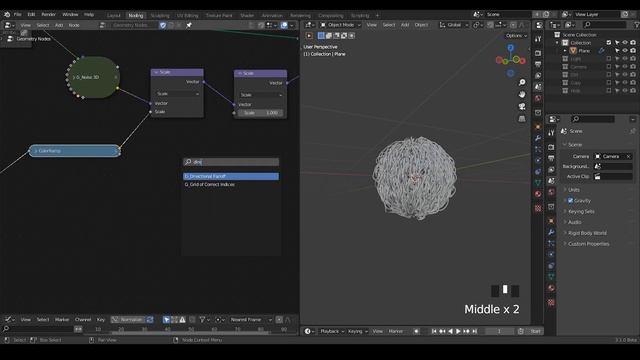Click the Playback button in timeline footer
640x360 pixels.
tap(332, 331)
